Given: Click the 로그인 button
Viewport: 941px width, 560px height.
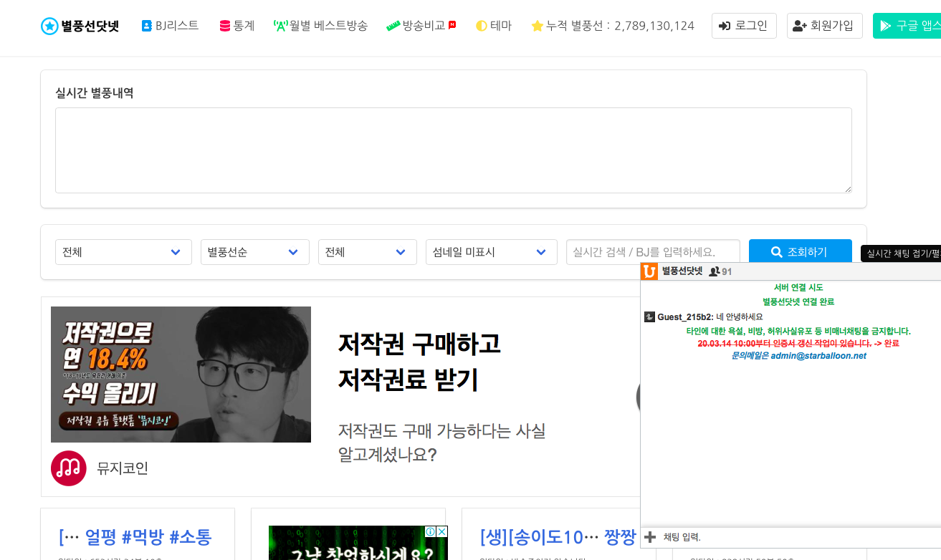Looking at the screenshot, I should click(744, 26).
